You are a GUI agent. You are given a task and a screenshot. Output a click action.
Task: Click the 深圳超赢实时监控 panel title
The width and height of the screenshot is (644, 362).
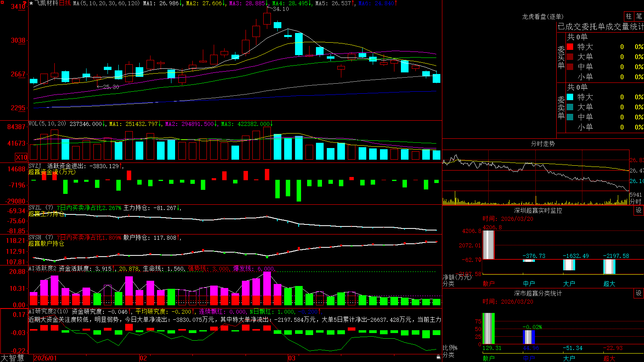pos(538,210)
